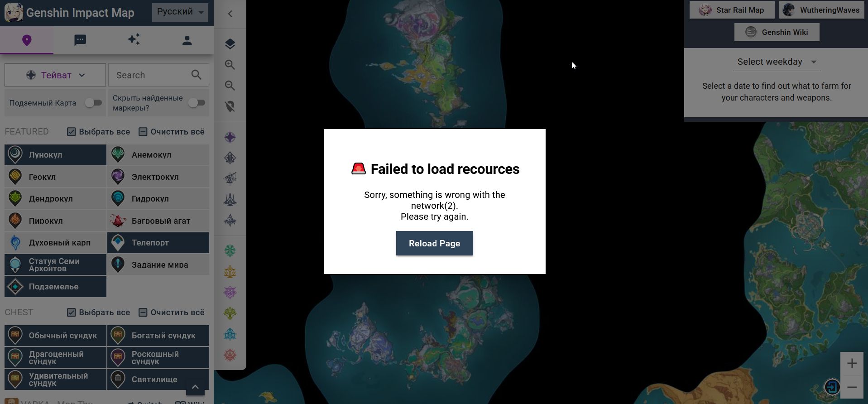Click the hide markers pin icon
The width and height of the screenshot is (868, 404).
click(230, 106)
